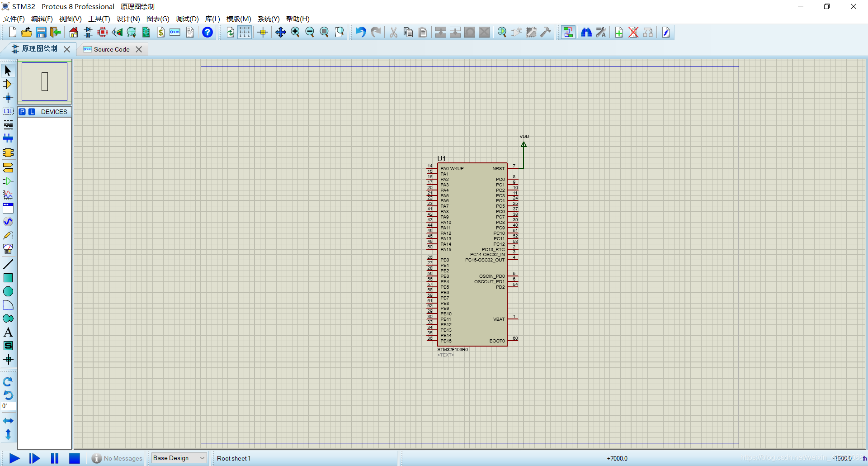Switch to the Source Code tab
This screenshot has width=868, height=466.
[112, 49]
